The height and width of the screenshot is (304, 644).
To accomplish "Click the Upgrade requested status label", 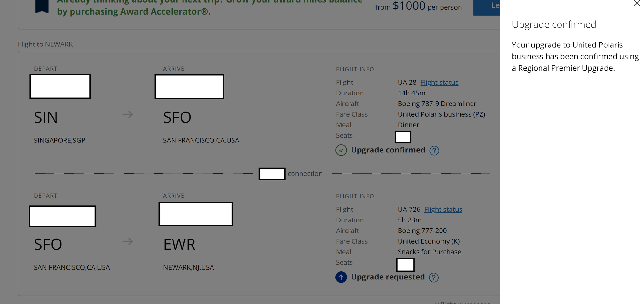I will (388, 277).
